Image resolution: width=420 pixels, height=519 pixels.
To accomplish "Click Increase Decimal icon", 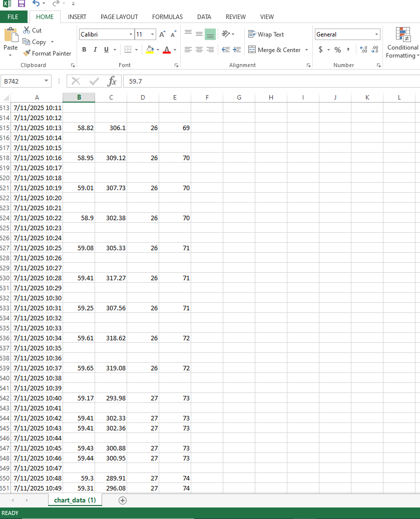I will tap(363, 50).
